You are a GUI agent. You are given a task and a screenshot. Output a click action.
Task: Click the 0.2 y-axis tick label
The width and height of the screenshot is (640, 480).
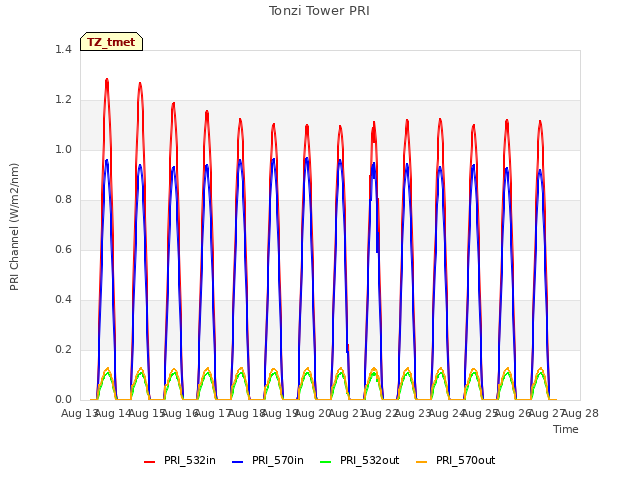(x=63, y=349)
